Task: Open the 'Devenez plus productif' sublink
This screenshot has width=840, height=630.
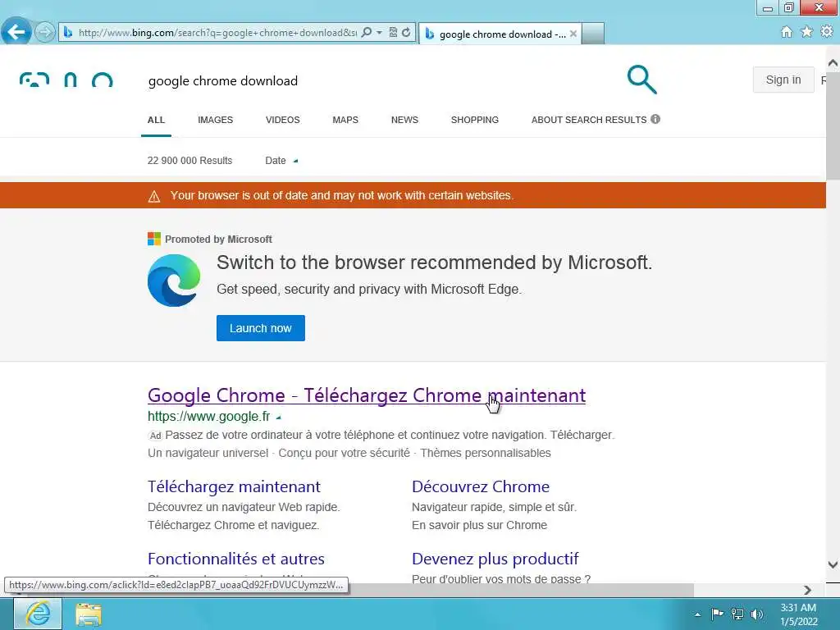Action: (x=495, y=559)
